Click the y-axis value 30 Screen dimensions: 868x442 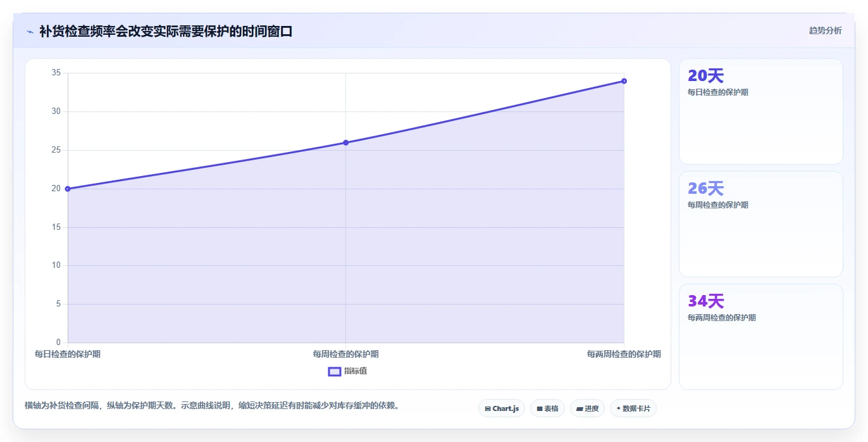pos(56,111)
